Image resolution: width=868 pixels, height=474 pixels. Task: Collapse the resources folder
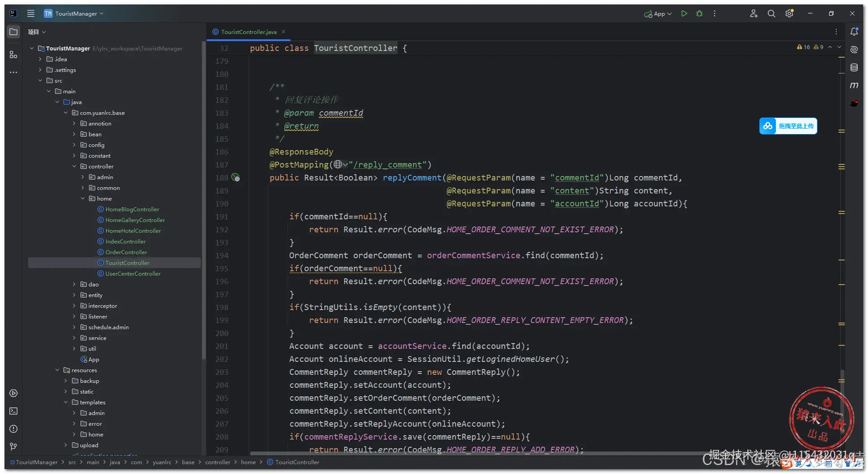click(57, 370)
